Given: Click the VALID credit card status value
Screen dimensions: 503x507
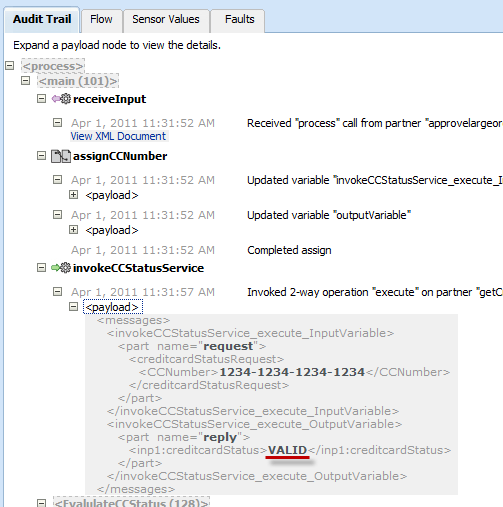Looking at the screenshot, I should 287,450.
